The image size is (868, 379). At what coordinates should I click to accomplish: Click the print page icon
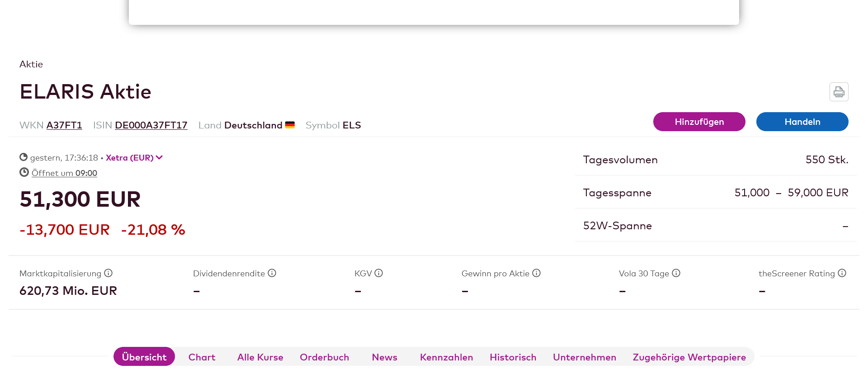pos(839,92)
